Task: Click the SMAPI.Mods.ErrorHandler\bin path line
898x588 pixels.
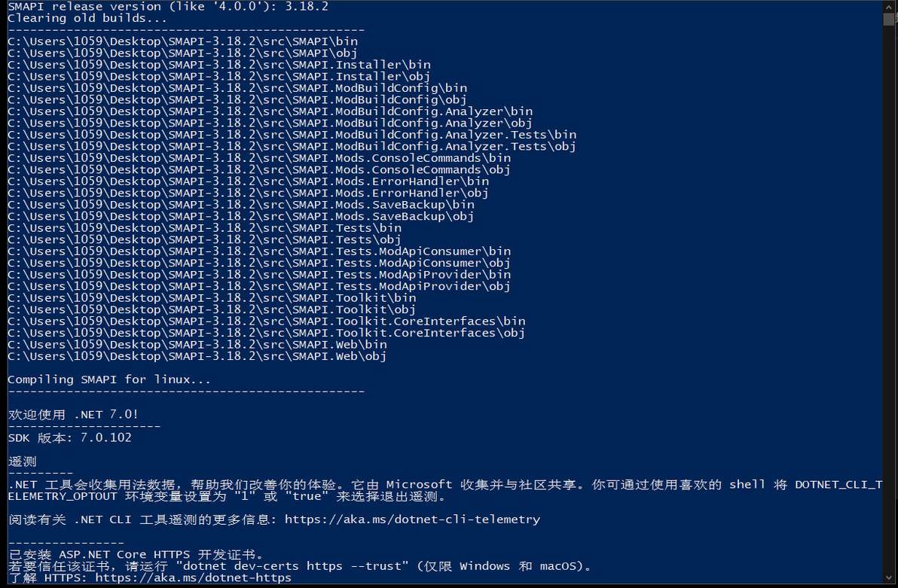Action: pos(249,181)
